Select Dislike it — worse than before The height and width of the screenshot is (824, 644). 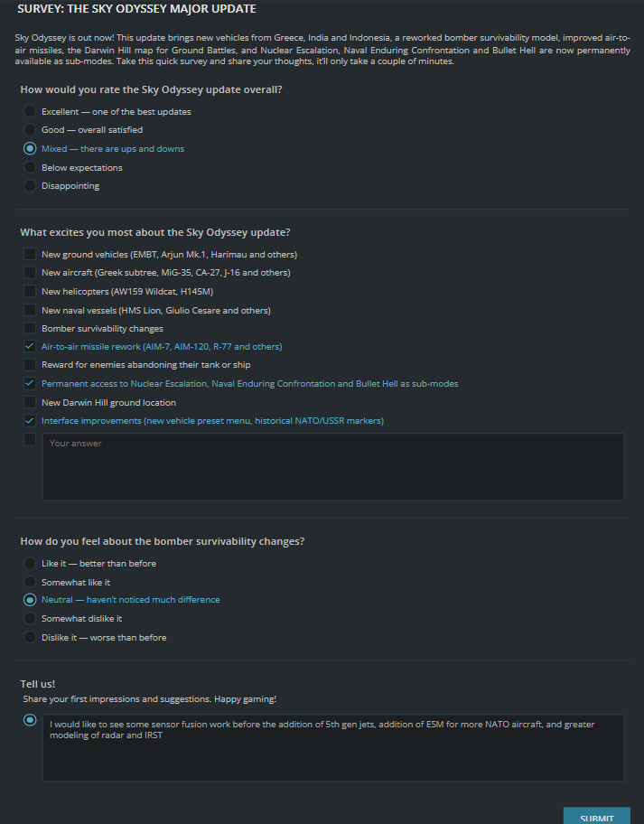click(30, 638)
